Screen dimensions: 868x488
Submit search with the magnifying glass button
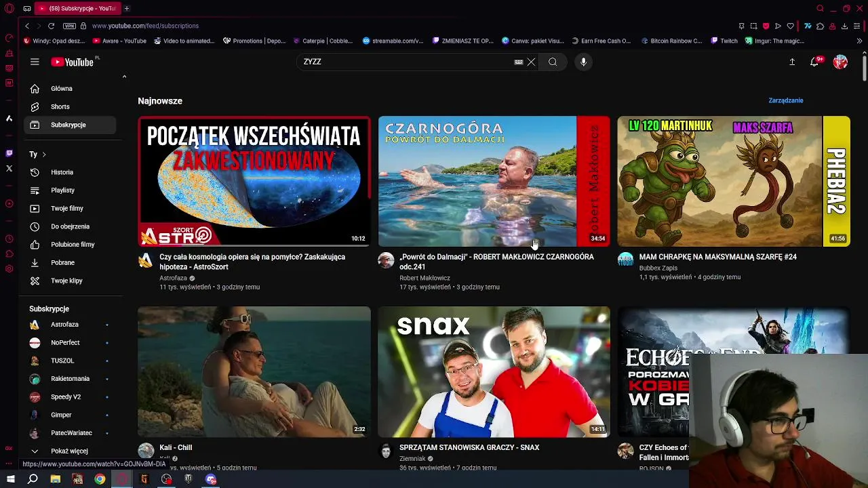coord(553,62)
